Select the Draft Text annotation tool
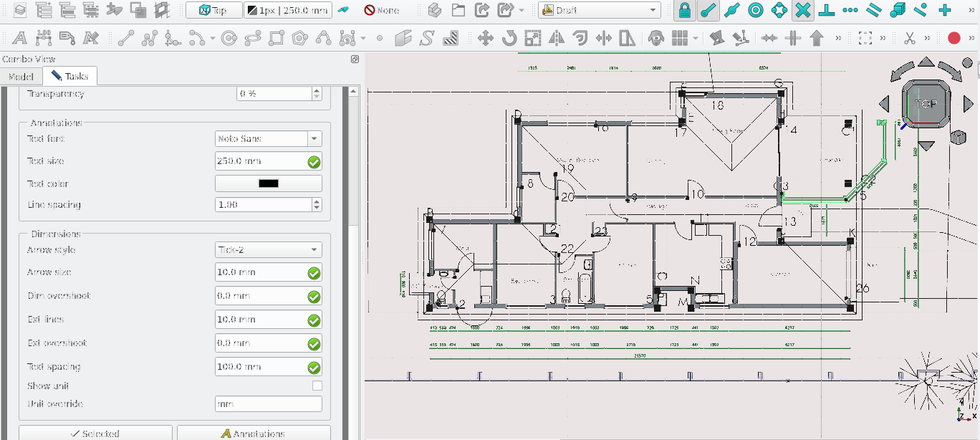 coord(20,38)
